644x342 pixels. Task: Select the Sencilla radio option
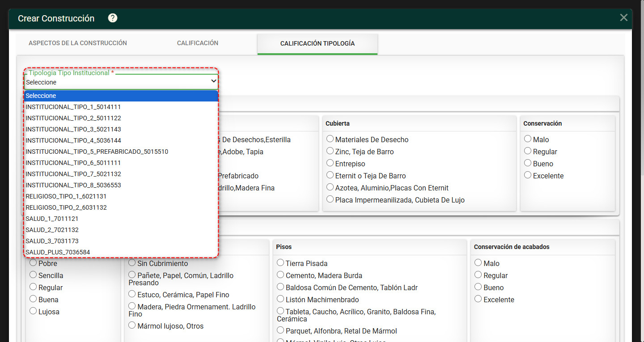[33, 275]
